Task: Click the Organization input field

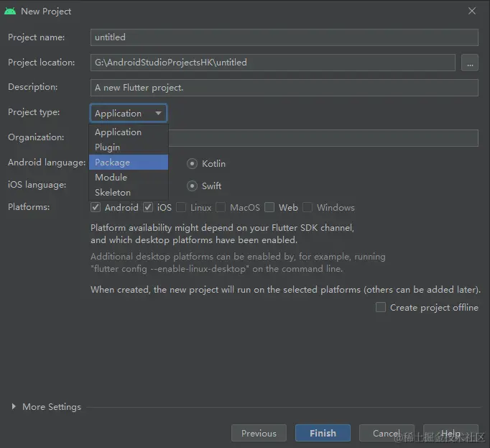Action: 323,137
